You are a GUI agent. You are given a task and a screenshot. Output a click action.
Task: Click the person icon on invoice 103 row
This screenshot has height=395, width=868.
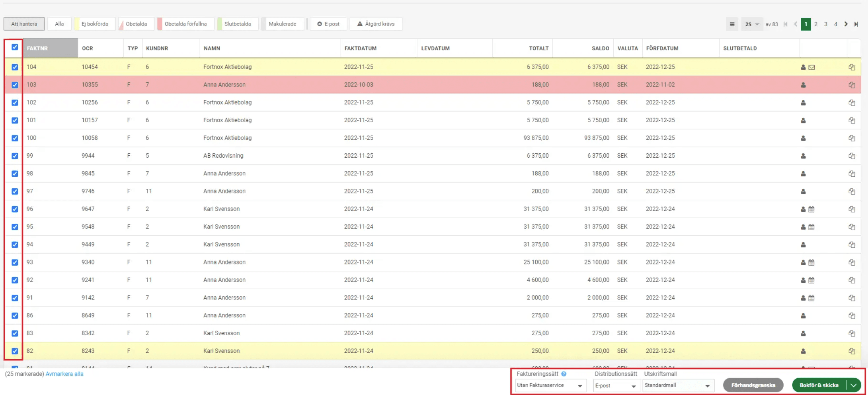point(803,85)
